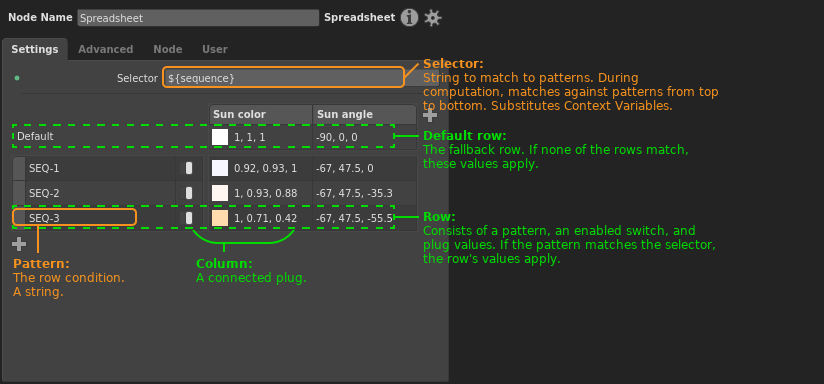The width and height of the screenshot is (824, 384).
Task: Open the Node tab
Action: [x=168, y=49]
